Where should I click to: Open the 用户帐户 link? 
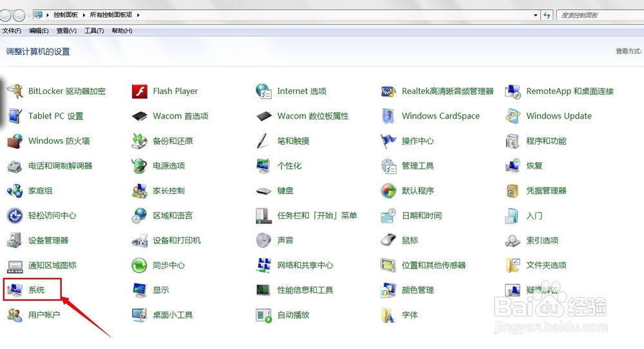(x=44, y=315)
